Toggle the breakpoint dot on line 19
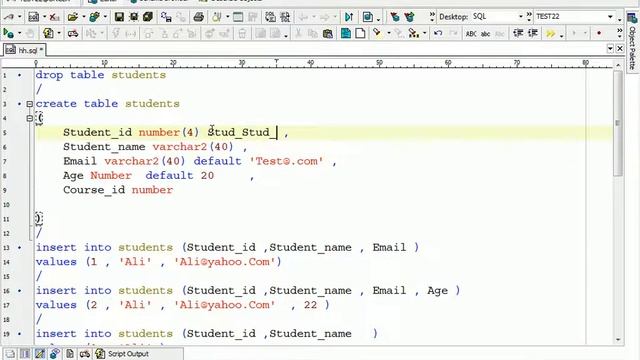 (19, 334)
